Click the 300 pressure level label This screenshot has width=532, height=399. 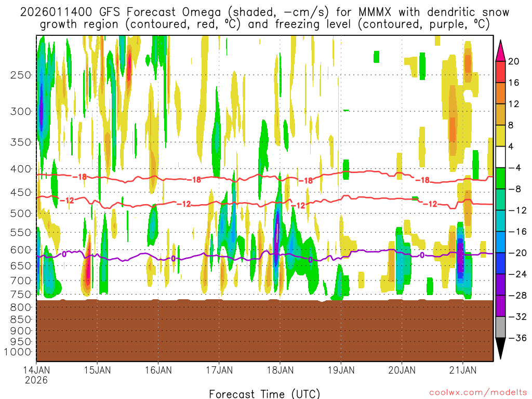click(x=21, y=111)
